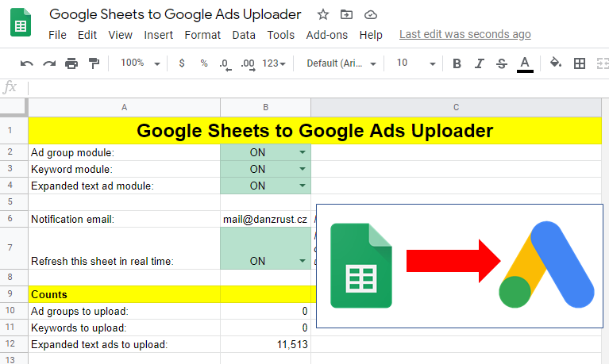Select column C header
The width and height of the screenshot is (609, 364).
point(457,108)
